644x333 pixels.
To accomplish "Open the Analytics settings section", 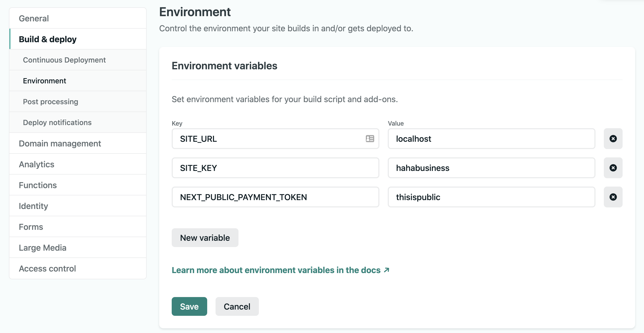I will 37,164.
